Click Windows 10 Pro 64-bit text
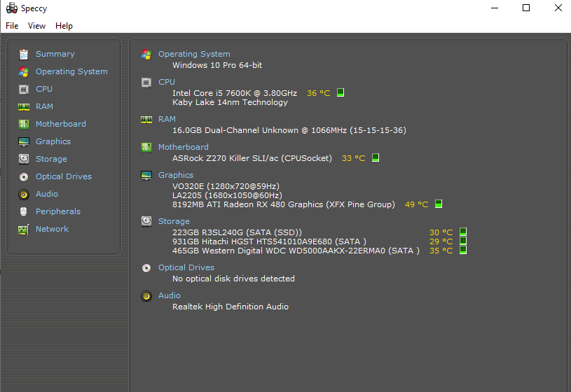 tap(217, 65)
